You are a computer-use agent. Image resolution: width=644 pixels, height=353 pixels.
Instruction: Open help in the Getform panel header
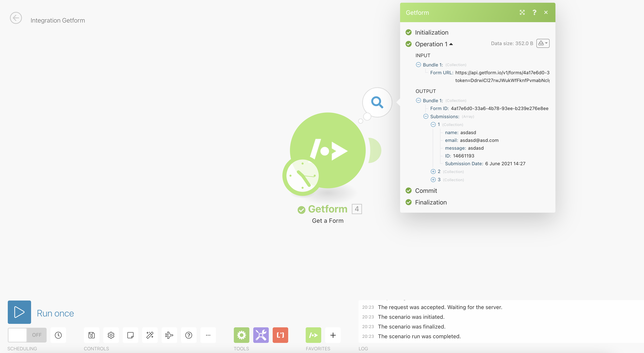(534, 12)
